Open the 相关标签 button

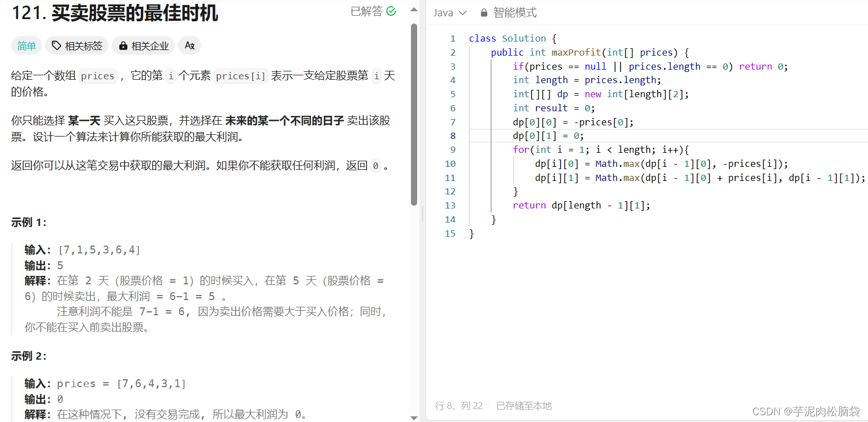click(77, 46)
